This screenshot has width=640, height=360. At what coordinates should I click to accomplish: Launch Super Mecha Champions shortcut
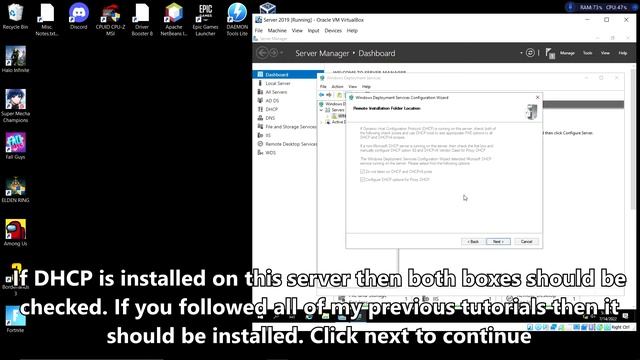[x=15, y=105]
